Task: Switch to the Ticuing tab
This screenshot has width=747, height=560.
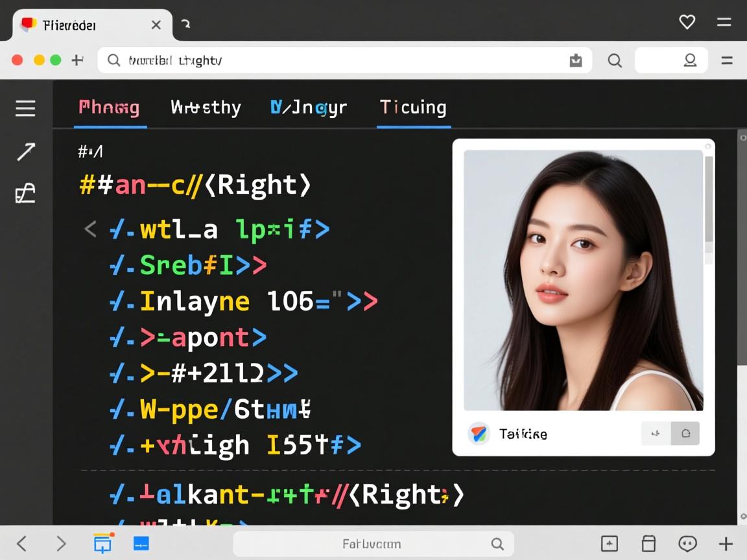Action: (x=413, y=107)
